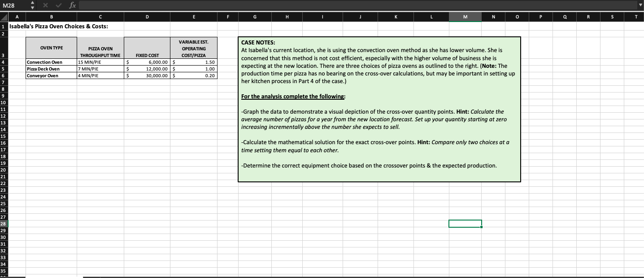Select the fixed cost cell showing 12,000.00
This screenshot has height=278, width=644.
(147, 69)
